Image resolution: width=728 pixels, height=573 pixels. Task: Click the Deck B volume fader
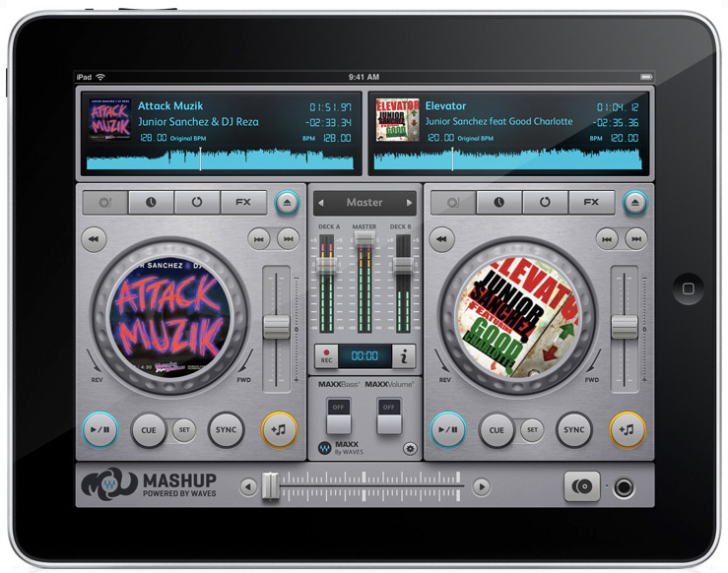pyautogui.click(x=403, y=265)
